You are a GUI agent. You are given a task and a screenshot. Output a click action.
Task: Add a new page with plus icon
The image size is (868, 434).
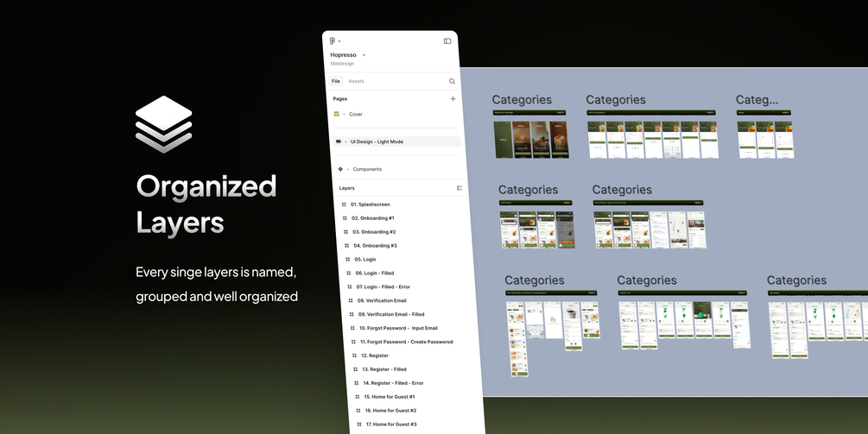point(453,98)
